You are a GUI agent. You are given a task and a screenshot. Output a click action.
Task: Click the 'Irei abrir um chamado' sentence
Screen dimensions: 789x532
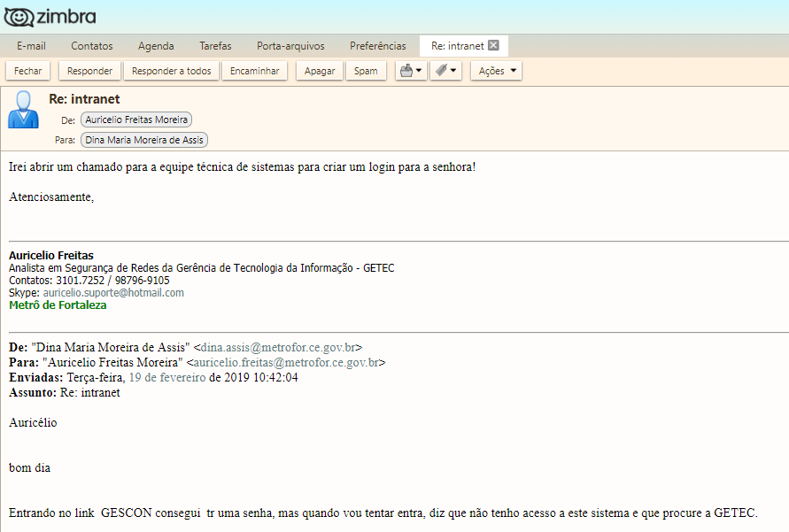[242, 167]
